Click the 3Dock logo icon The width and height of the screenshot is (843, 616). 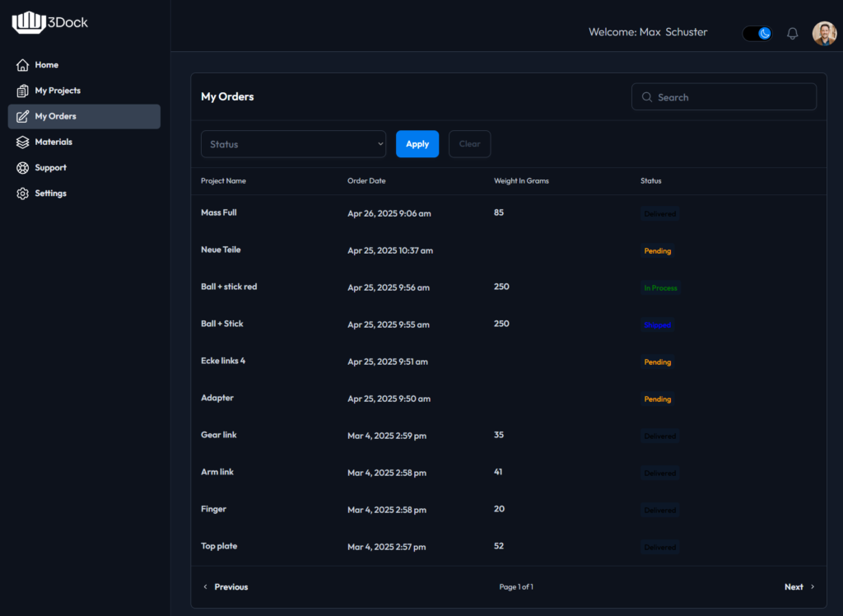coord(27,22)
